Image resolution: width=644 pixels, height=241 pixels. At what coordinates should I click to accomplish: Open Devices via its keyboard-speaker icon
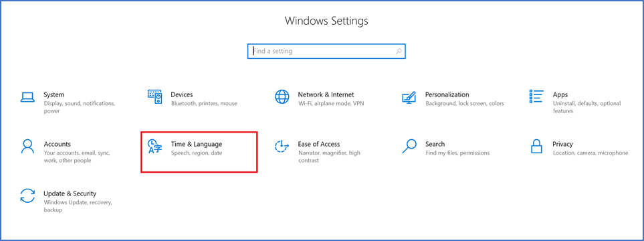point(155,97)
